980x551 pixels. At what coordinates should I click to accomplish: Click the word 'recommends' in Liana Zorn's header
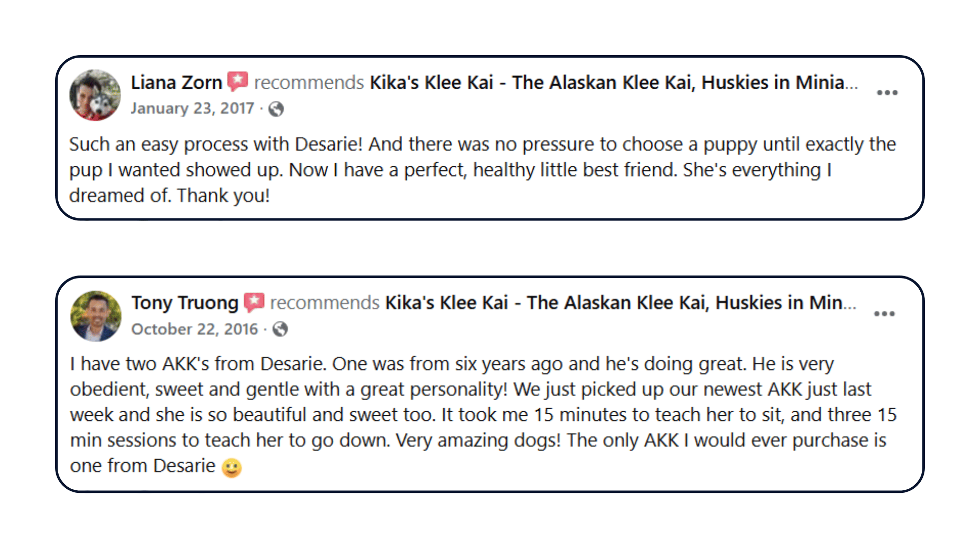309,82
